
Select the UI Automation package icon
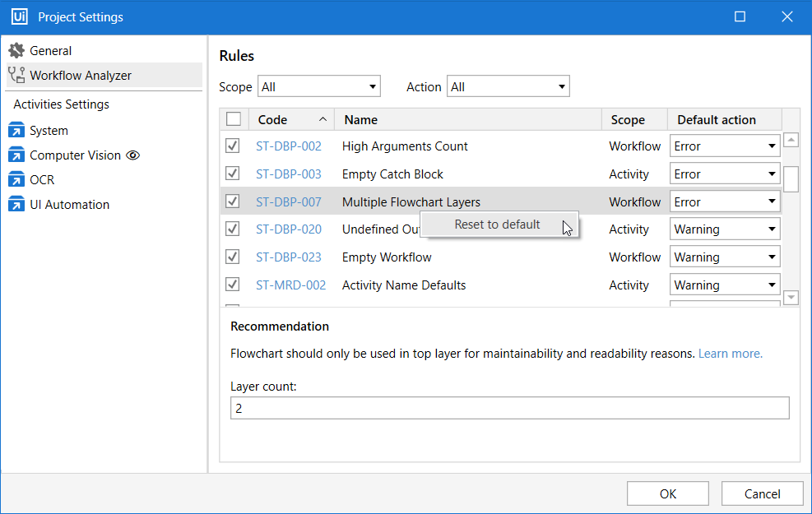[16, 205]
